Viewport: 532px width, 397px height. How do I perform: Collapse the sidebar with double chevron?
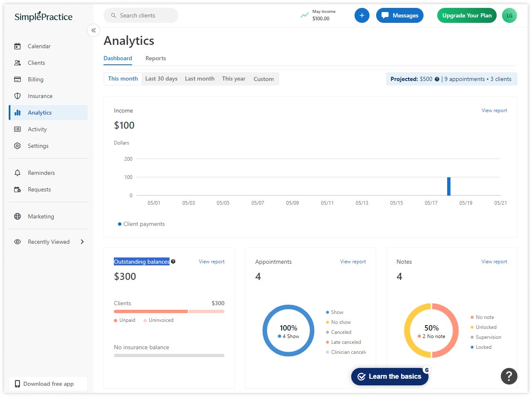pyautogui.click(x=94, y=30)
